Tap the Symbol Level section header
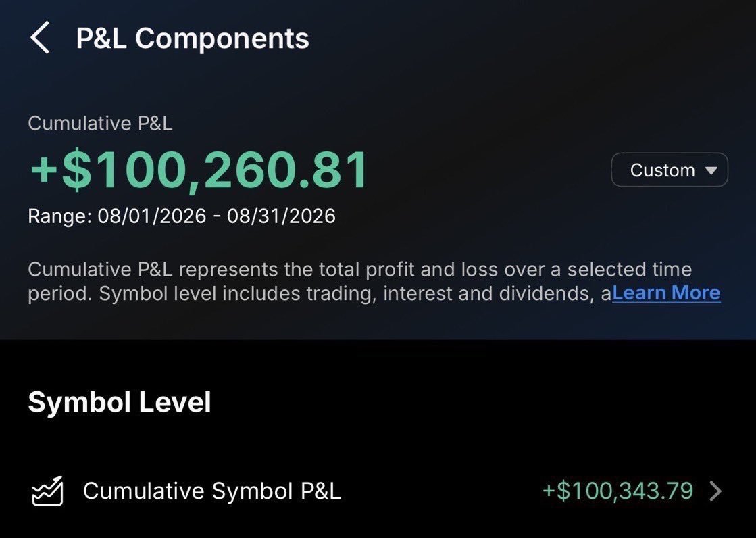Viewport: 756px width, 538px height. (120, 402)
